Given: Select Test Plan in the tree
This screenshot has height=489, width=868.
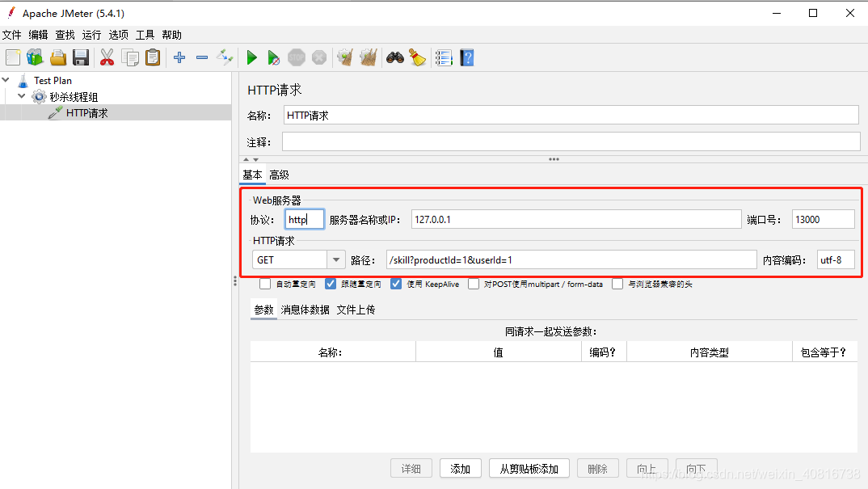Looking at the screenshot, I should (53, 80).
